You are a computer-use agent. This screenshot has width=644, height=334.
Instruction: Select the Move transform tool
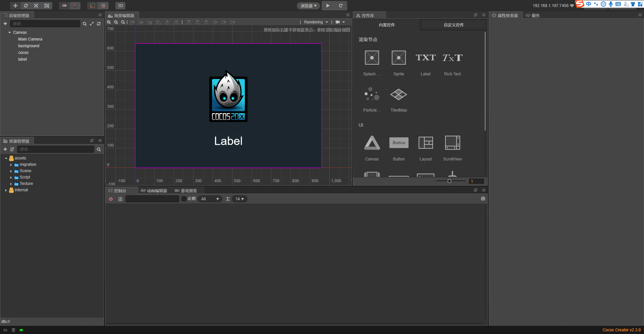[15, 6]
